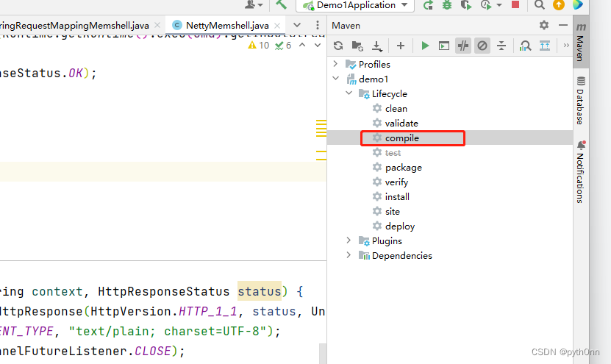Hide the Maven tool window

tap(562, 25)
